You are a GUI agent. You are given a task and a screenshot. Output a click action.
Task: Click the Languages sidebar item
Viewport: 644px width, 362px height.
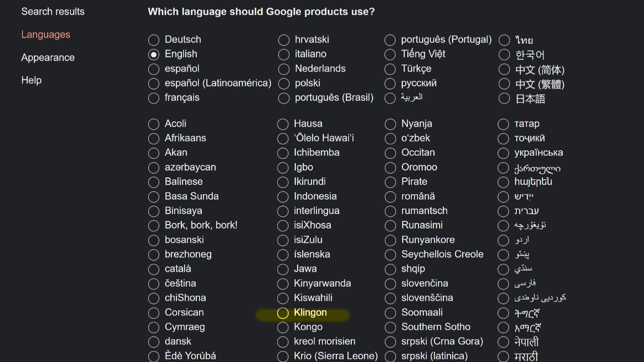pos(45,35)
